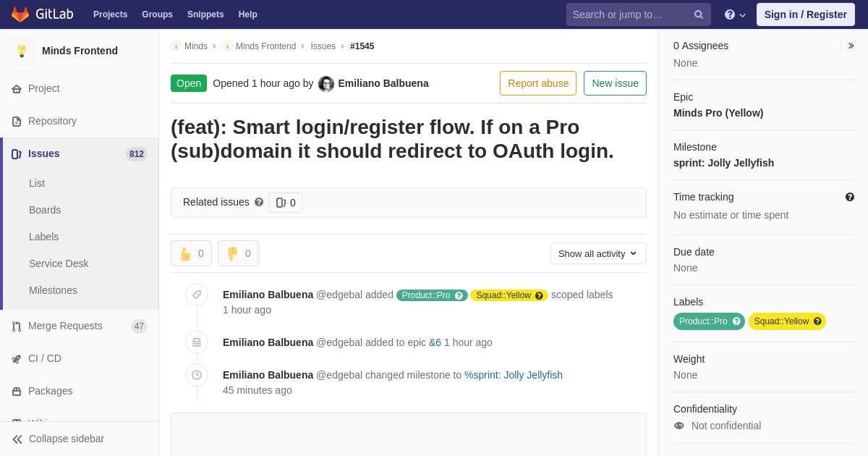Image resolution: width=868 pixels, height=456 pixels.
Task: Open the Snippets page
Action: pyautogui.click(x=205, y=14)
